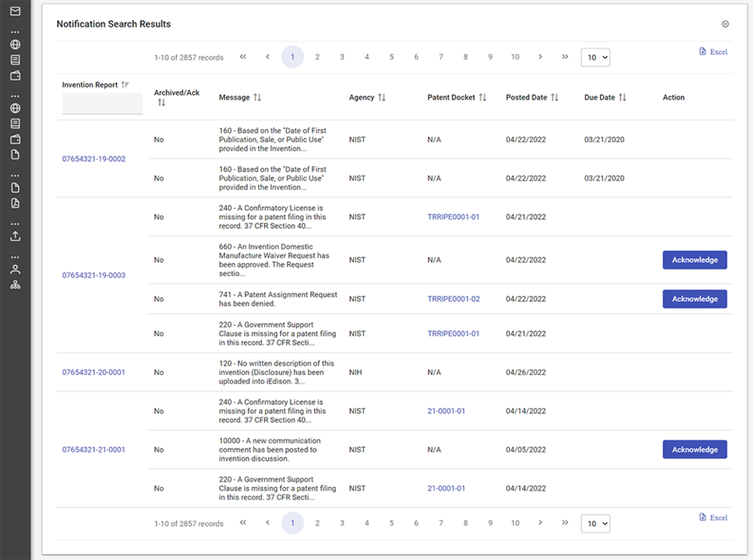Screen dimensions: 753x560
Task: Select the first globe icon in the sidebar
Action: (x=15, y=43)
